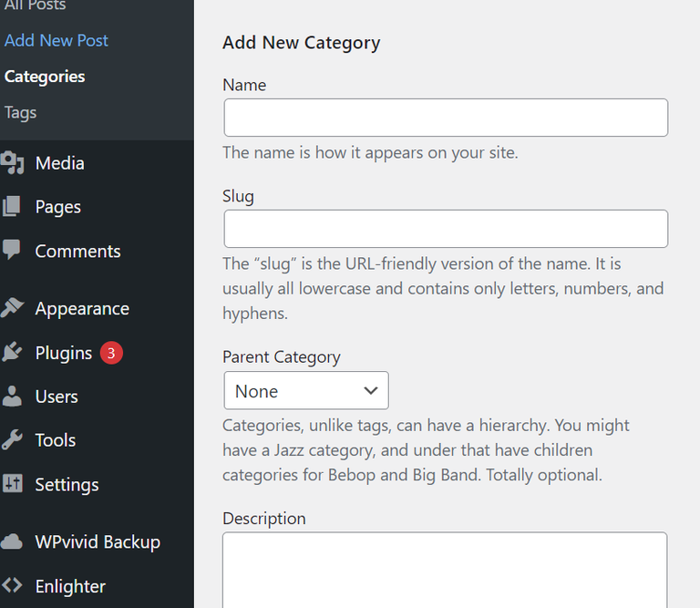Image resolution: width=700 pixels, height=608 pixels.
Task: Open the Parent Category dropdown
Action: coord(306,391)
